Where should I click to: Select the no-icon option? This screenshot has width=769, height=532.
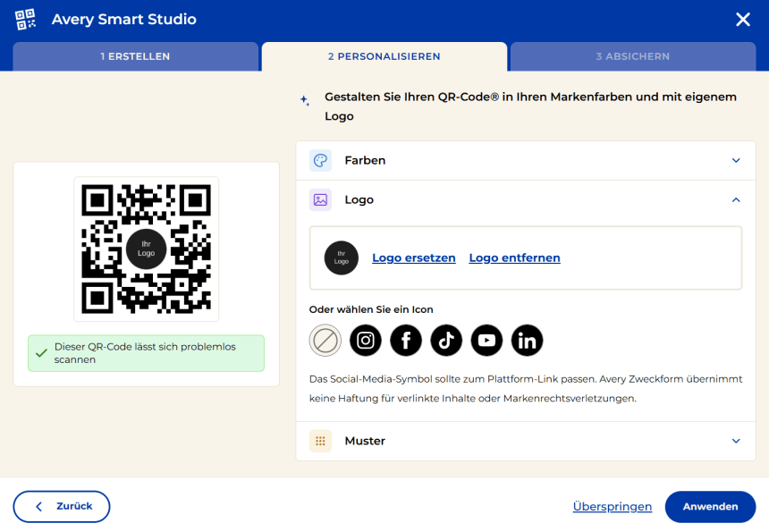[325, 341]
